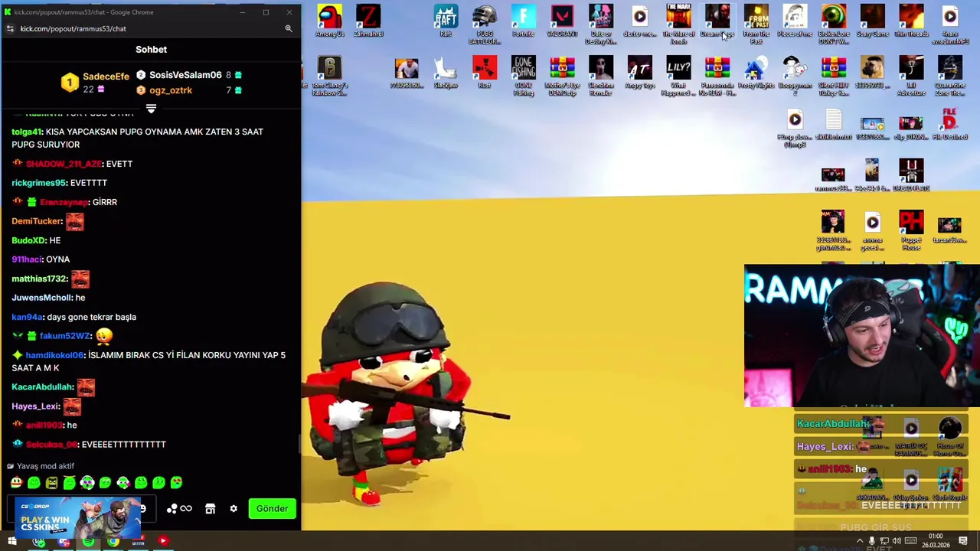Select the Fortnite desktop shortcut
Viewport: 980px width, 551px height.
tap(524, 21)
